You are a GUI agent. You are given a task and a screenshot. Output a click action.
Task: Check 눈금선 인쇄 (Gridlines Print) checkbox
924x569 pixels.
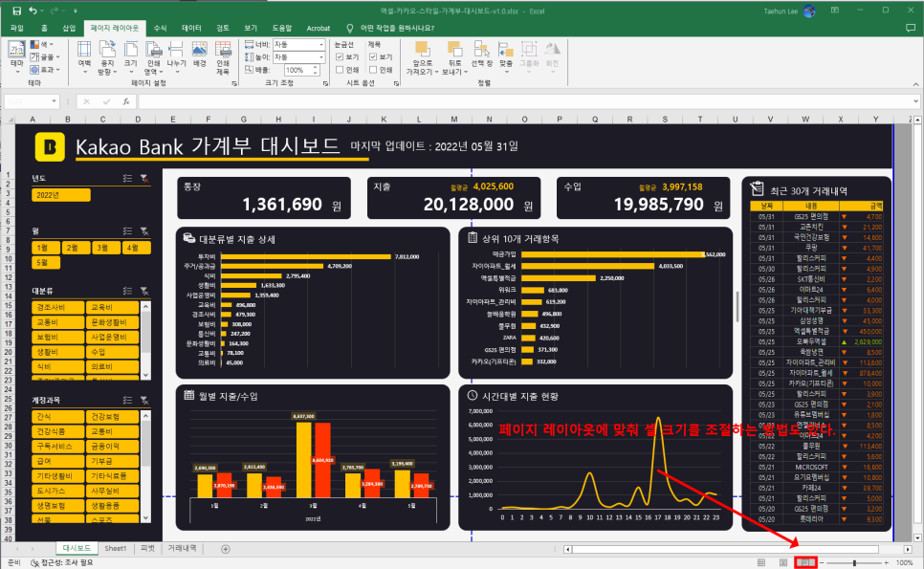(x=340, y=70)
